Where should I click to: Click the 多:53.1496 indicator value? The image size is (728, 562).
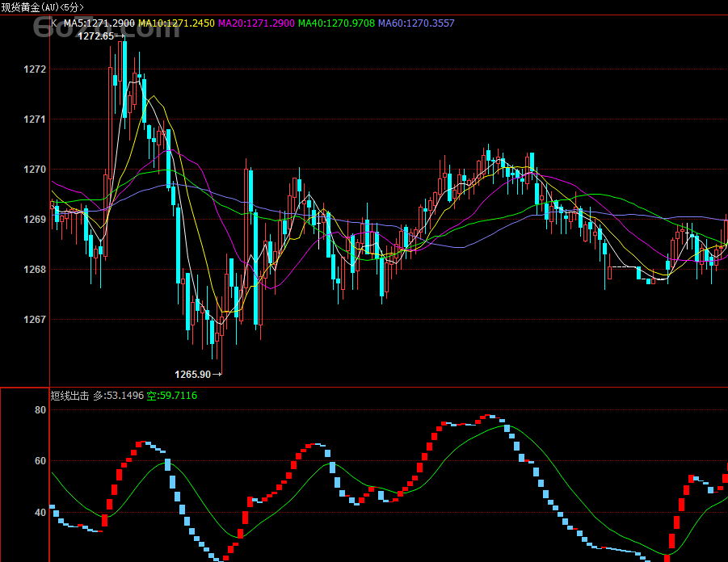click(119, 396)
